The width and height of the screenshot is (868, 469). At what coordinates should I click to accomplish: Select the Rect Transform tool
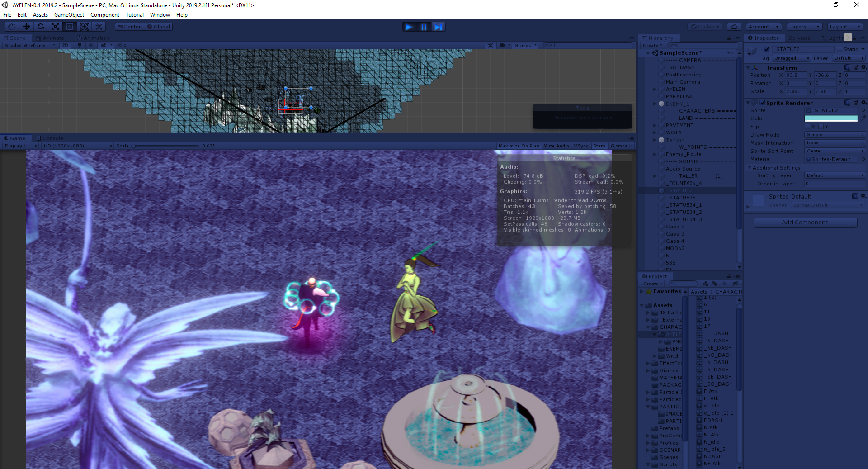tap(70, 27)
